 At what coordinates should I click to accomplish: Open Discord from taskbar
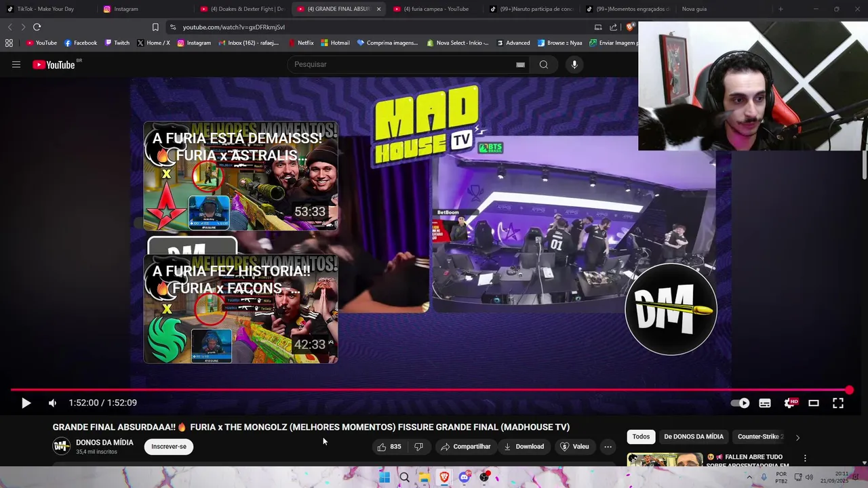click(x=464, y=477)
